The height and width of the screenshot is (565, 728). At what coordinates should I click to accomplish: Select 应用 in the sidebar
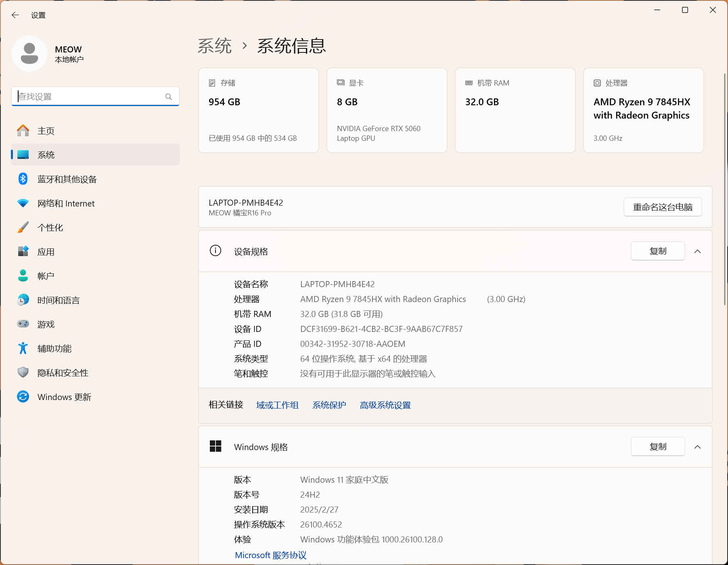[46, 252]
